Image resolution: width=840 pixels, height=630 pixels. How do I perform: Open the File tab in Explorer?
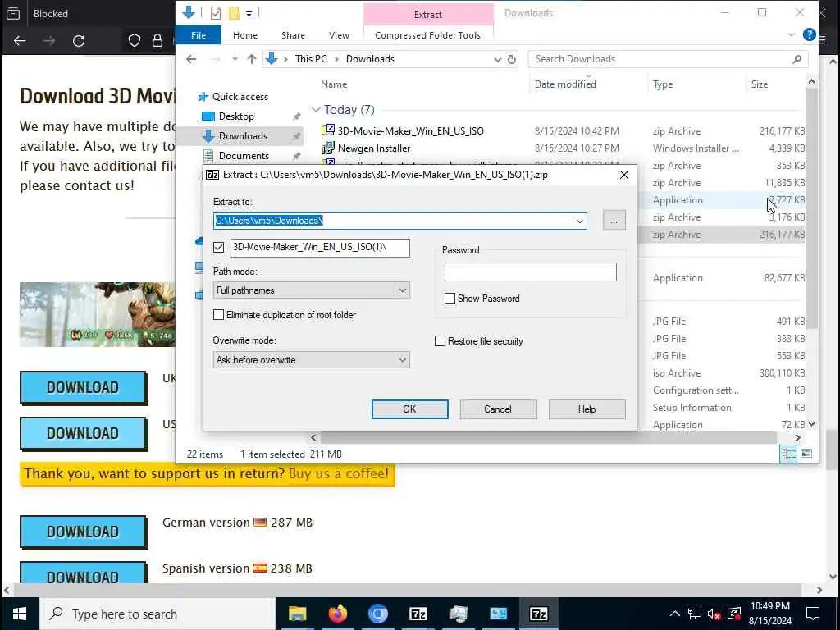(x=199, y=35)
